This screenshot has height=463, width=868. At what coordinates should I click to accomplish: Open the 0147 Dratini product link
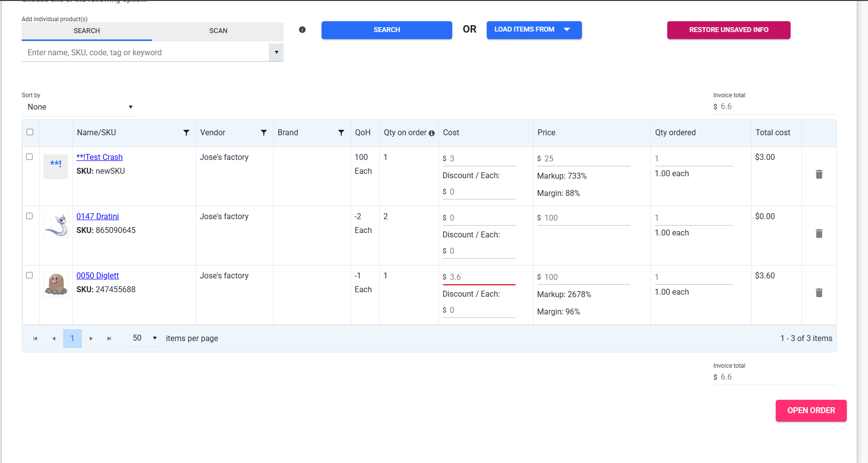coord(98,216)
